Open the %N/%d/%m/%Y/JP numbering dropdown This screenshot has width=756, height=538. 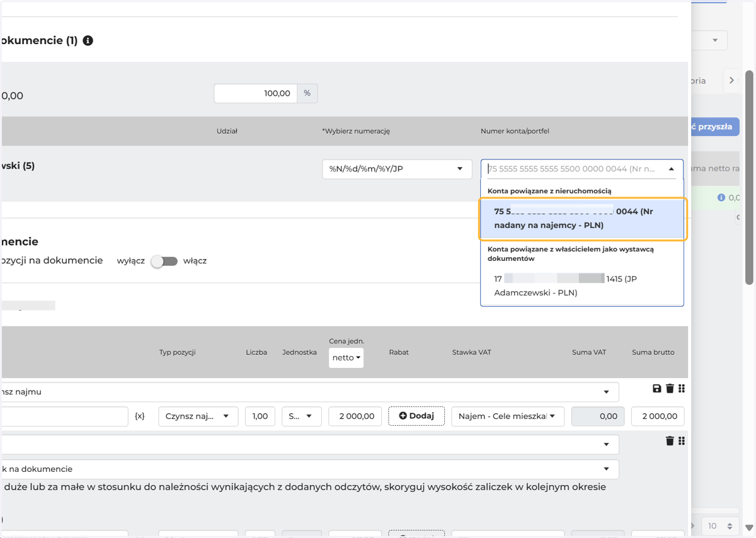point(397,169)
